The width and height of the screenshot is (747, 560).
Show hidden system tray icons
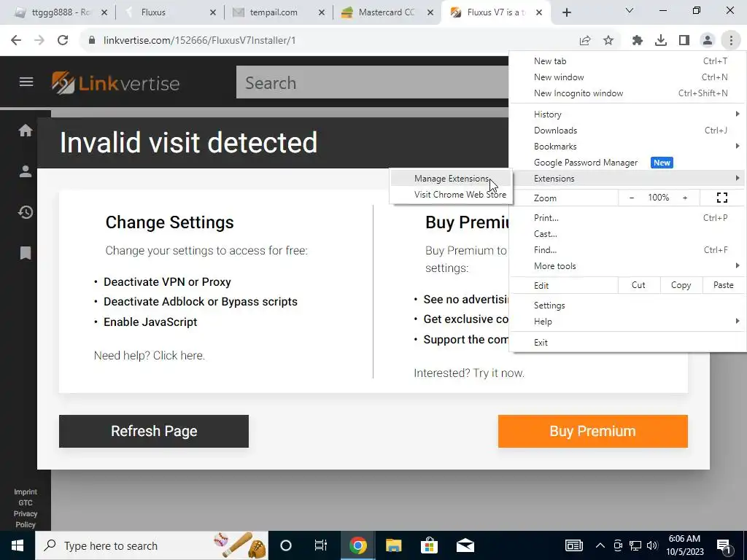[x=600, y=545]
